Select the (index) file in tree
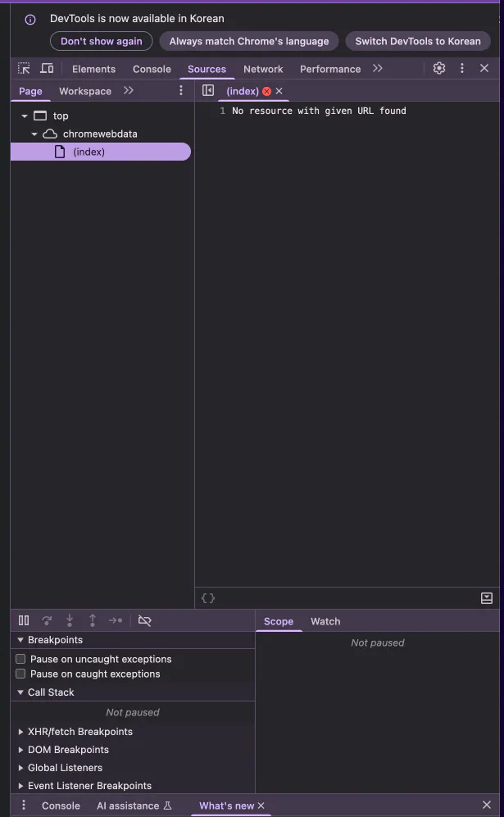 coord(101,152)
